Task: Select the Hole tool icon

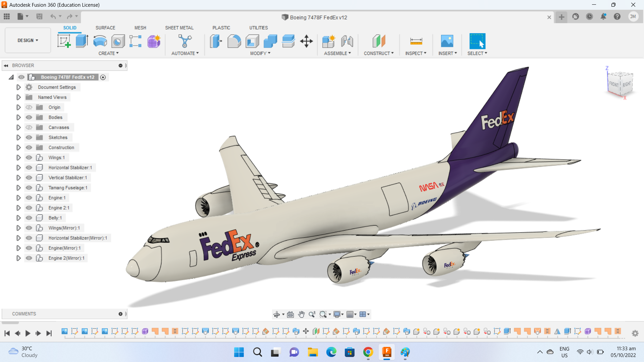Action: pyautogui.click(x=118, y=41)
